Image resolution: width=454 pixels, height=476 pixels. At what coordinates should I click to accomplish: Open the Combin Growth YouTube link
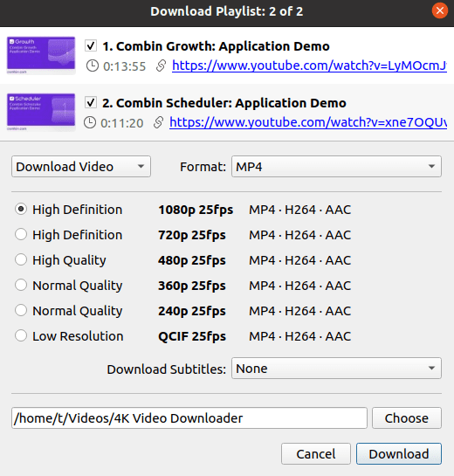[309, 66]
